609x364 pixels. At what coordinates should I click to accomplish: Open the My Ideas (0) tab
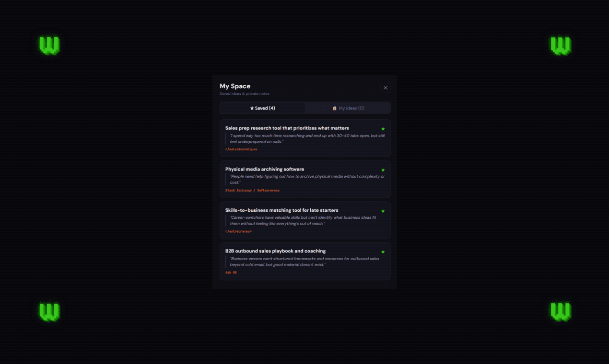(x=348, y=108)
